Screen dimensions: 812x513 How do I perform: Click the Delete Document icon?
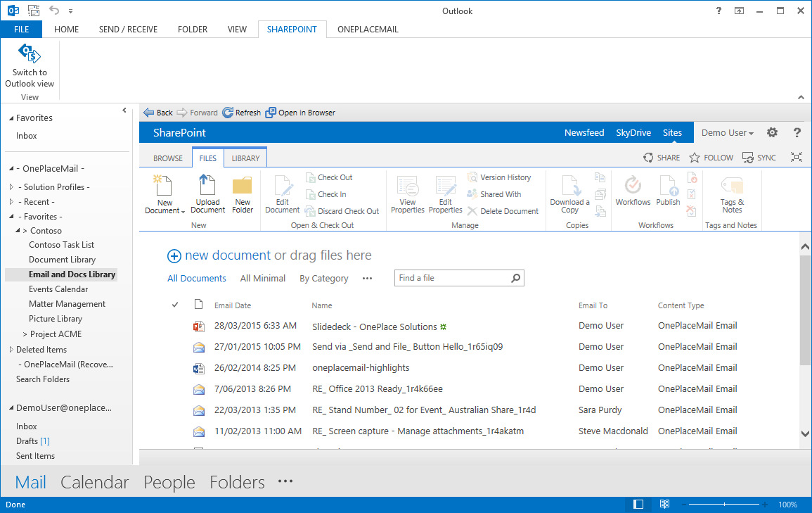tap(472, 211)
